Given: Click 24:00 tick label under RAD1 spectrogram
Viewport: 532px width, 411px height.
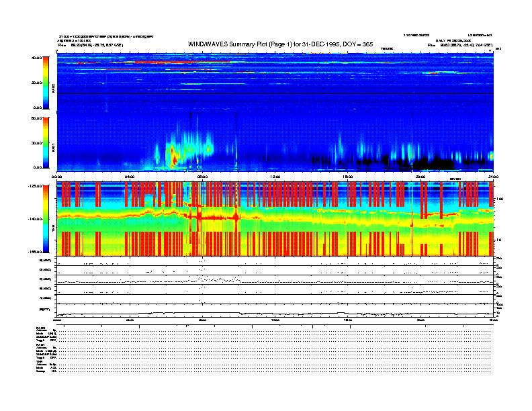Looking at the screenshot, I should pos(493,177).
